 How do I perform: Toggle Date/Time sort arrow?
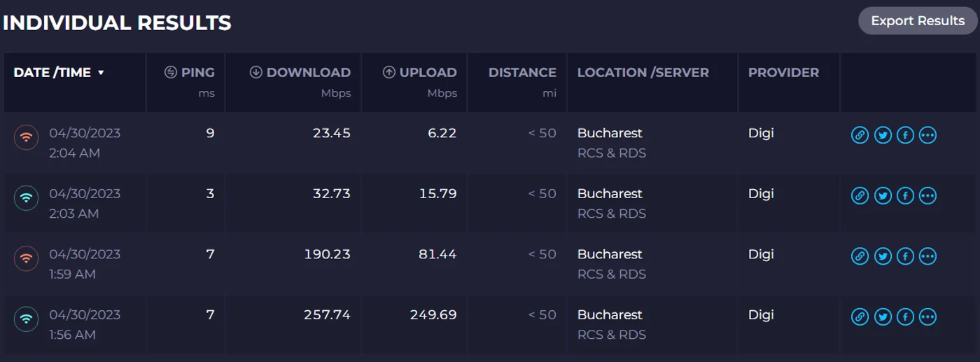pyautogui.click(x=101, y=73)
